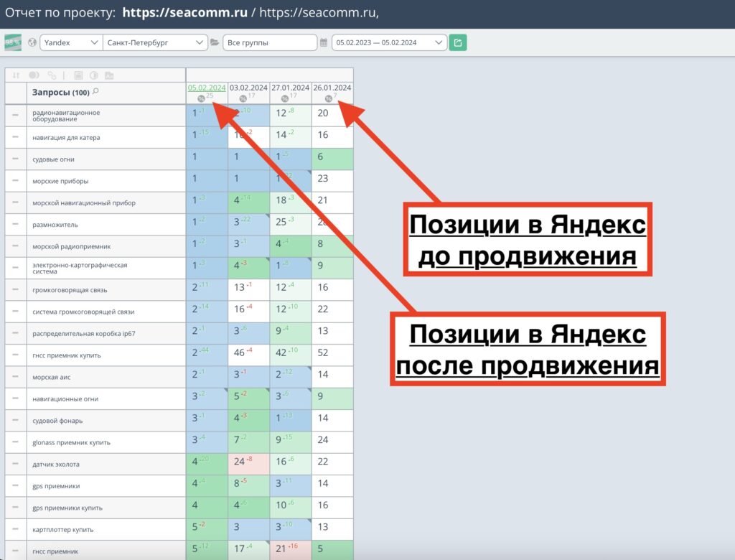This screenshot has width=735, height=560.
Task: Select query морской радиоприемник
Action: point(72,246)
